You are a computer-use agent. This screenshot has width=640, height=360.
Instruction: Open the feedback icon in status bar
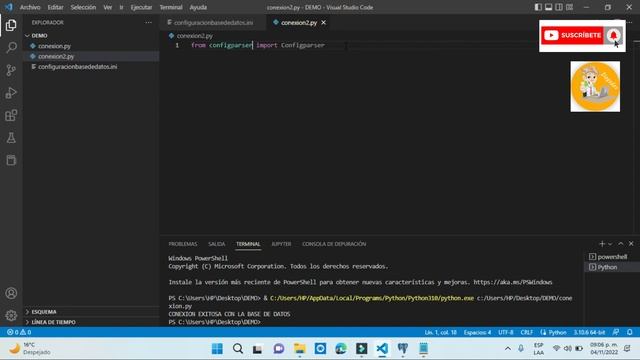[x=616, y=332]
